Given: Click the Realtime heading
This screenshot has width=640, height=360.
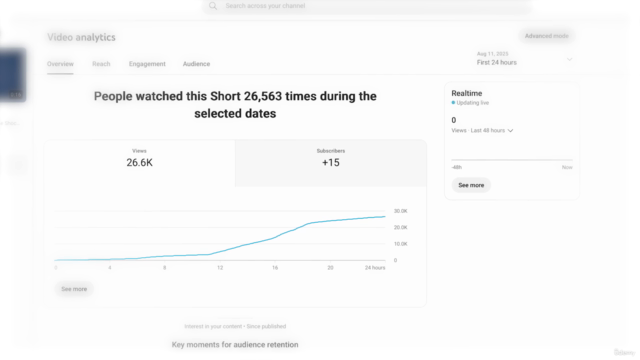Looking at the screenshot, I should pyautogui.click(x=467, y=93).
